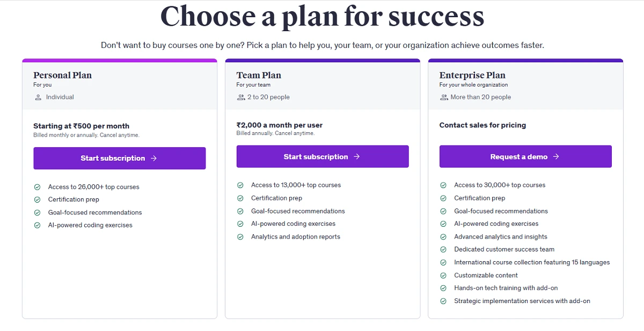Image resolution: width=644 pixels, height=331 pixels.
Task: Click the checkmark beside 'Access to 30,000+ top courses'
Action: pos(443,185)
